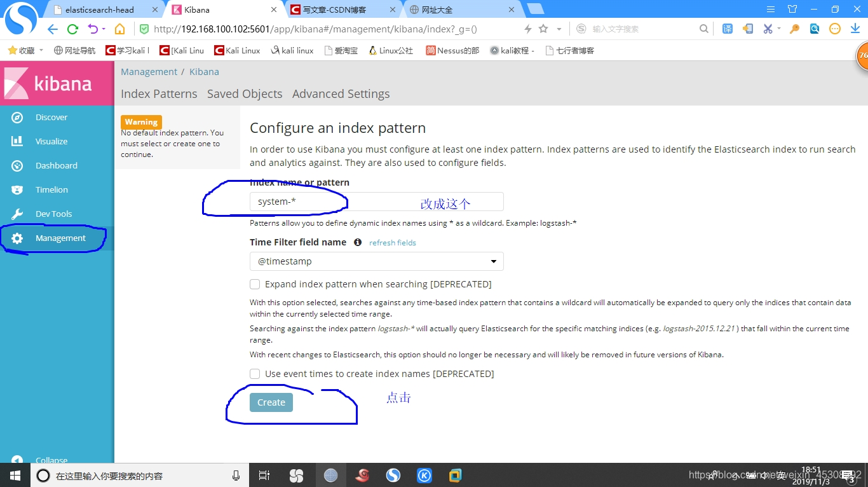
Task: Click the Kibana breadcrumb link
Action: tap(204, 72)
